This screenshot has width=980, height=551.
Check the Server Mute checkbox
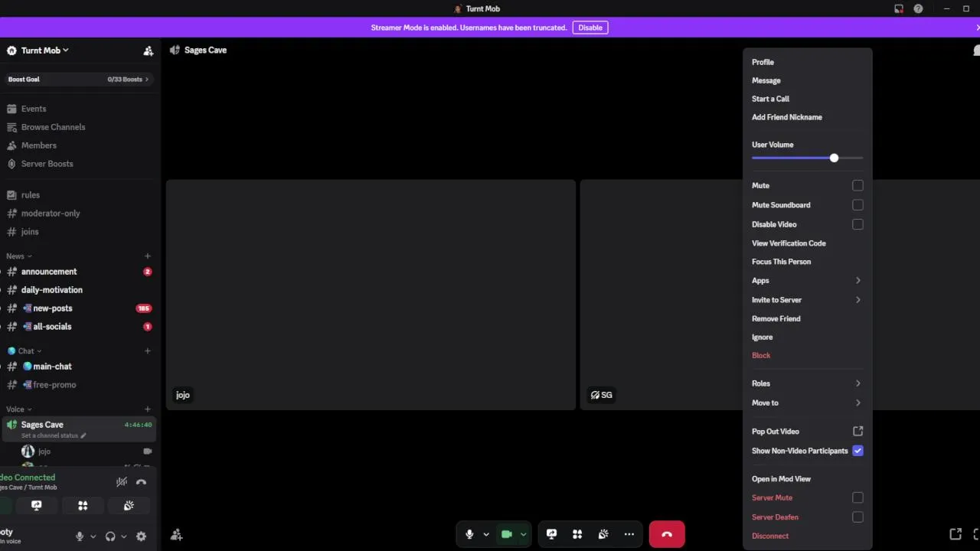click(857, 497)
